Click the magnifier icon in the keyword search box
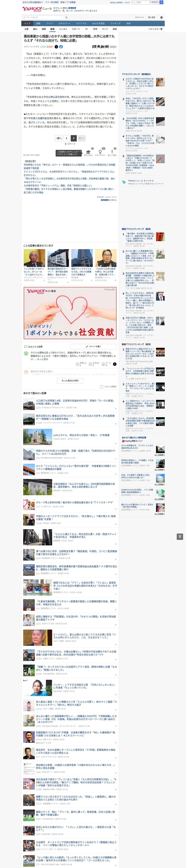The height and width of the screenshot is (868, 186). (66, 17)
